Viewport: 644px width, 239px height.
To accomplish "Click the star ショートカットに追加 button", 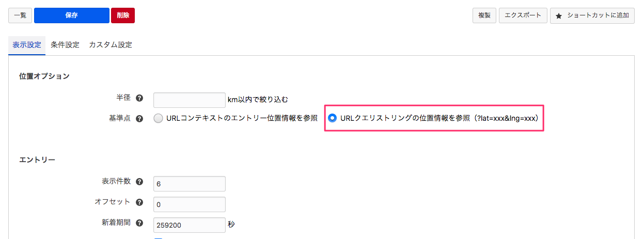I will (592, 15).
